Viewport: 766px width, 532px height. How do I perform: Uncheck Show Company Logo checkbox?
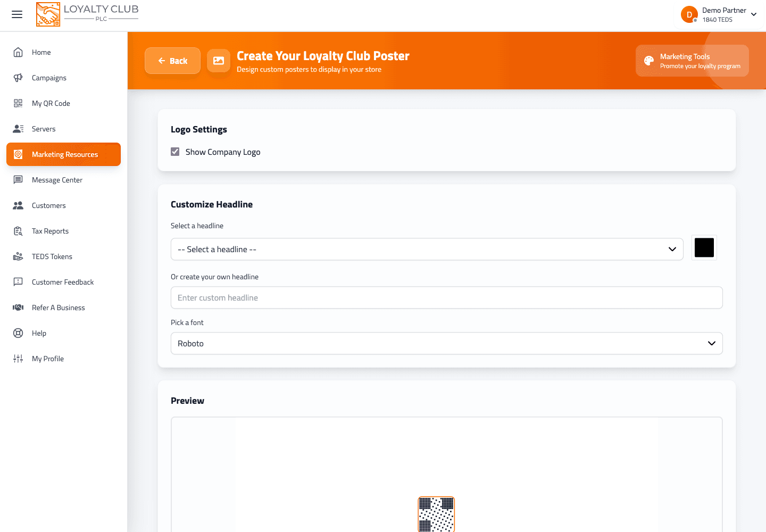click(x=175, y=152)
